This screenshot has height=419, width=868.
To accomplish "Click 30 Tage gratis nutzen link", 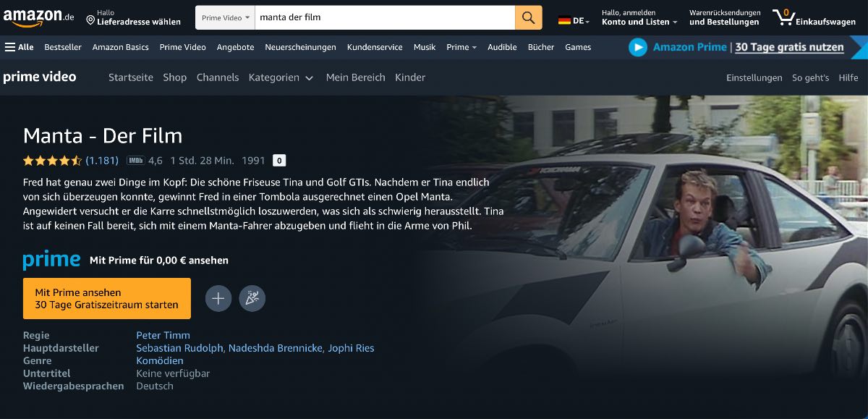I will click(789, 47).
